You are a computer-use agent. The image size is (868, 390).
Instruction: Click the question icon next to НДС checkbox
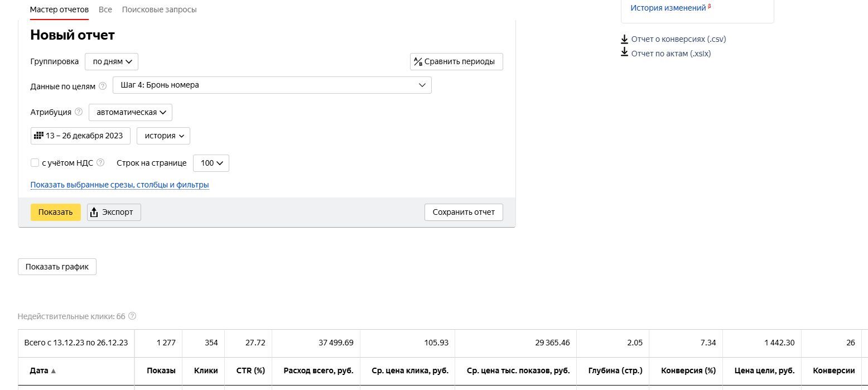(100, 163)
